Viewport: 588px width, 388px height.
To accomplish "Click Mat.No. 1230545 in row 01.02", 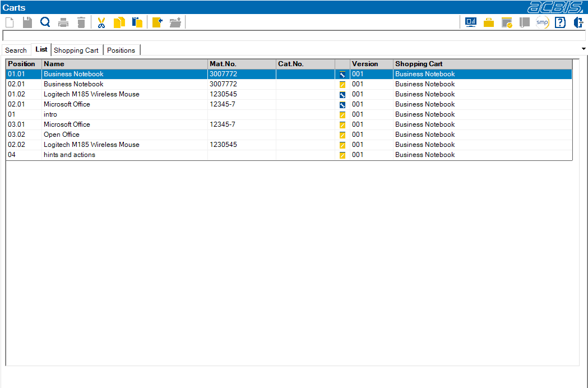I will point(223,94).
